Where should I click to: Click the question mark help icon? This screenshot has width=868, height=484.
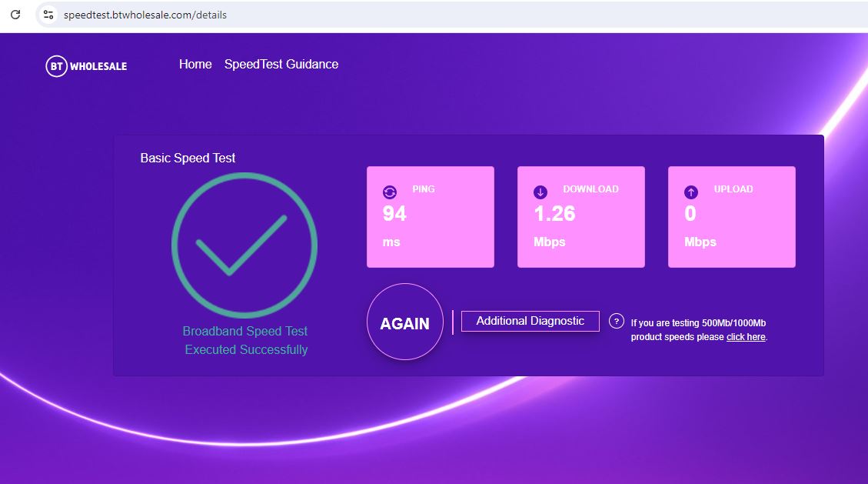click(616, 321)
